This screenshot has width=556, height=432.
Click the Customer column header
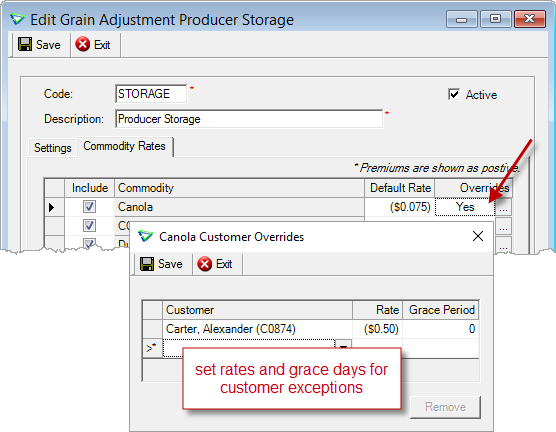[257, 310]
